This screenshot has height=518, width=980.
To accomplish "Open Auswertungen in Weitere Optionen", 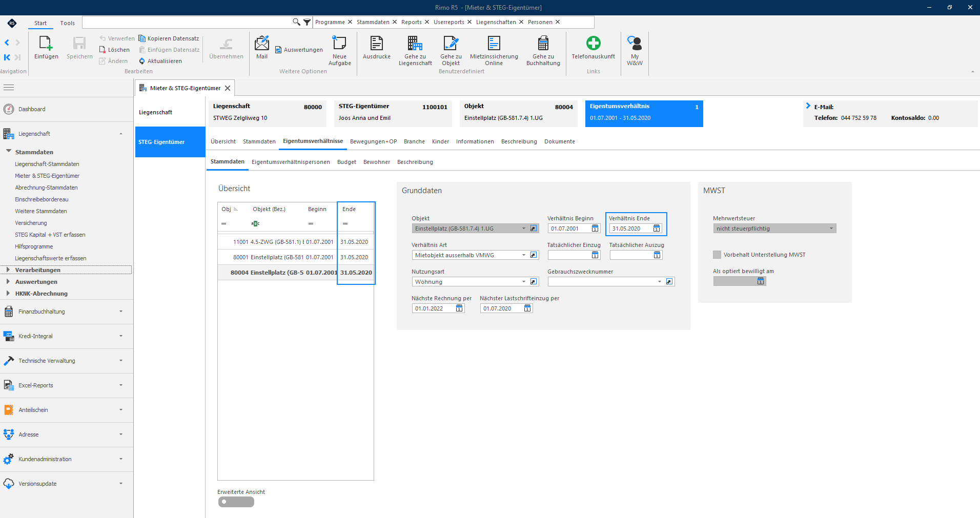I will 299,50.
